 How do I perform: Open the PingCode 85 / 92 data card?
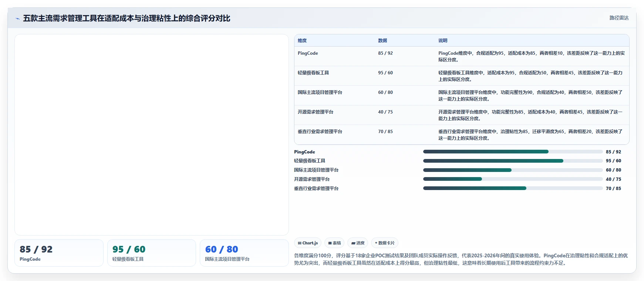(x=59, y=253)
